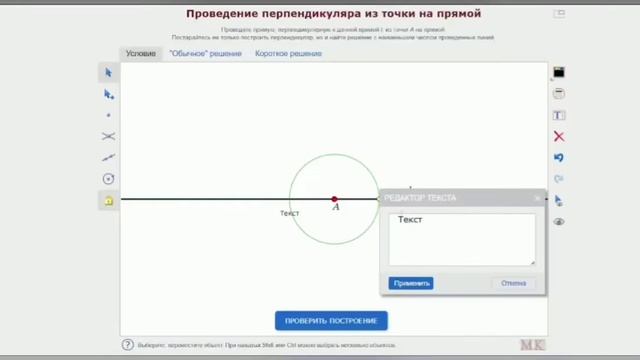Click pointer icon in right toolbar

[x=559, y=200]
